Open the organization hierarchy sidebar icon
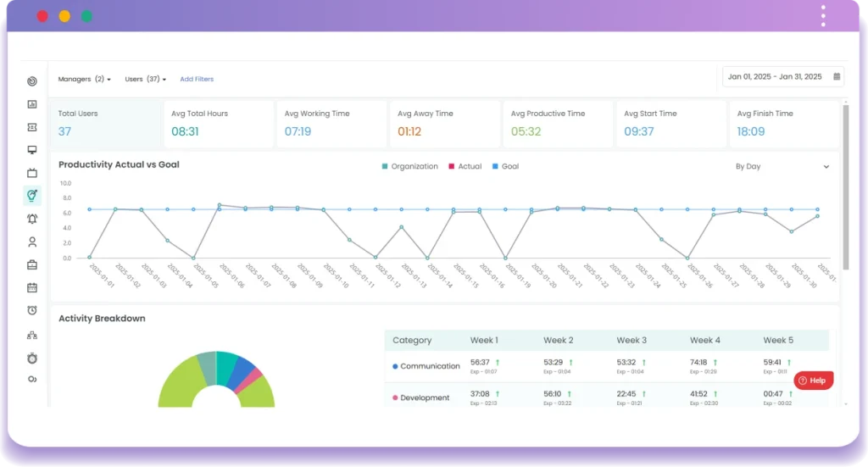This screenshot has width=868, height=467. point(32,335)
